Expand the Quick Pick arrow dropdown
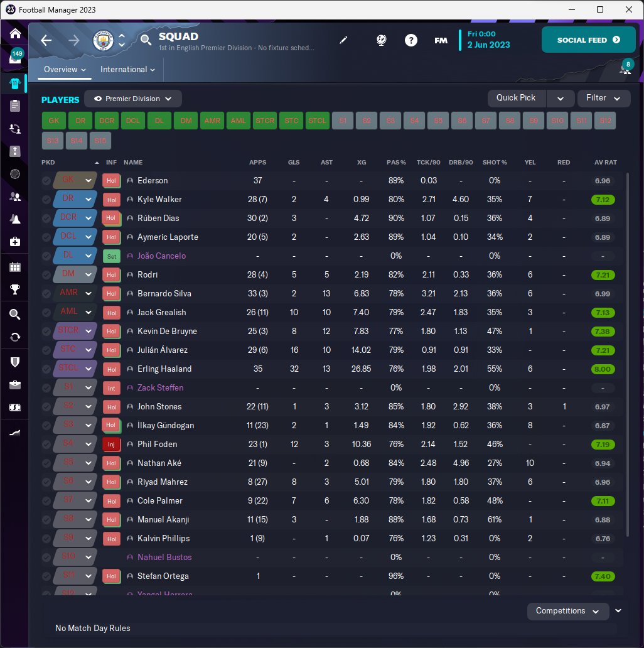644x648 pixels. pyautogui.click(x=561, y=99)
